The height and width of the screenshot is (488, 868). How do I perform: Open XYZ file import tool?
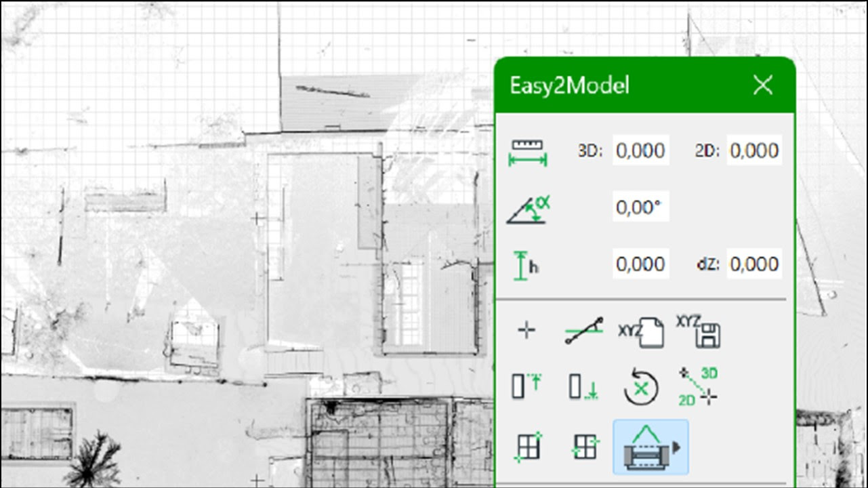640,331
